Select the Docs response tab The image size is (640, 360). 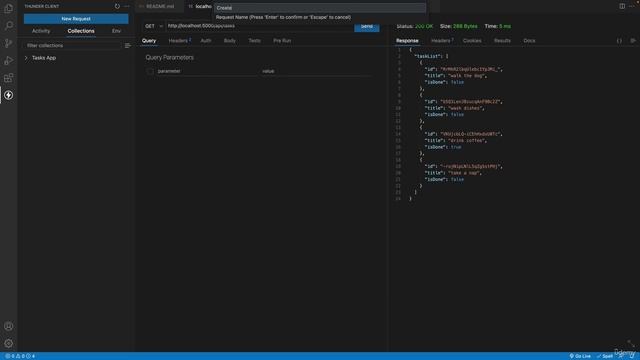[x=529, y=41]
